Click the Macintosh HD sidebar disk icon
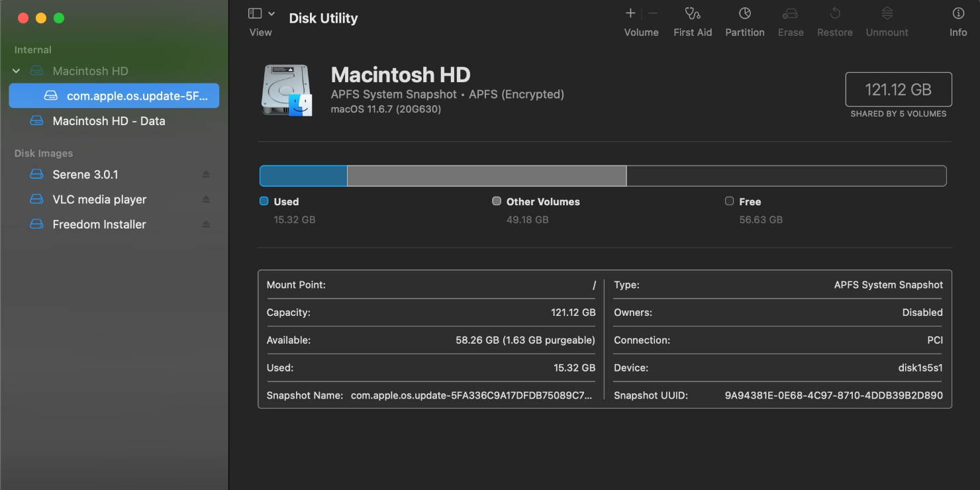Screen dimensions: 980x490 coord(36,71)
